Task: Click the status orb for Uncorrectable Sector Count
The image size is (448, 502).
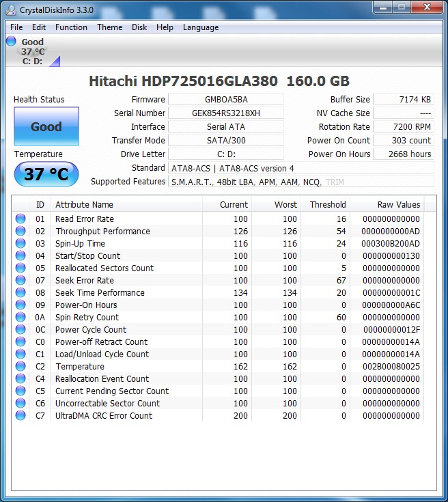Action: [20, 403]
